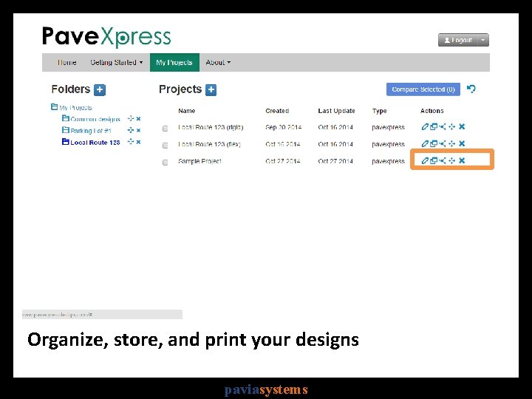Click the Created column header
Viewport: 532px width, 399px height.
point(277,111)
